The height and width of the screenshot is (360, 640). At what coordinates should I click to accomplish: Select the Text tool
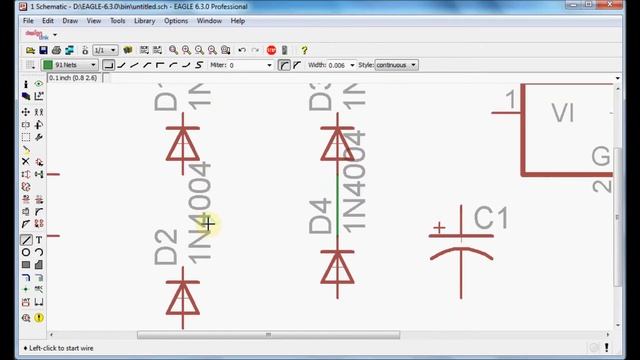39,240
